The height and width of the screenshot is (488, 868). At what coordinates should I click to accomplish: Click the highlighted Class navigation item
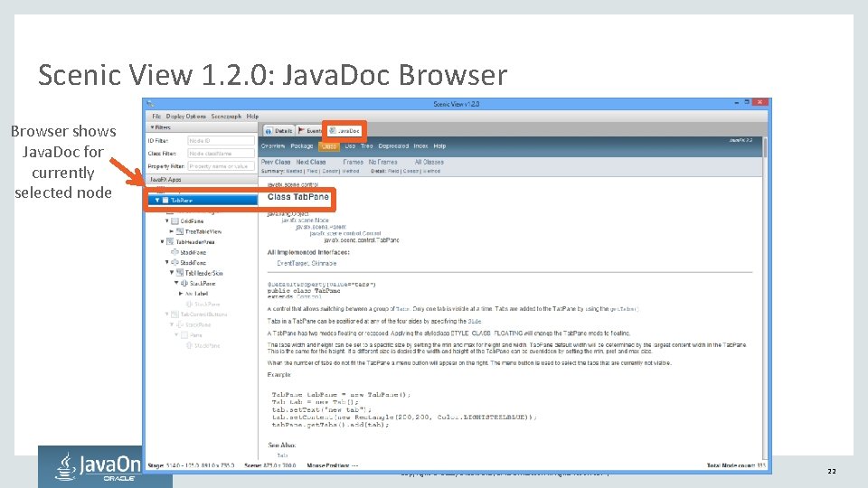pyautogui.click(x=329, y=146)
